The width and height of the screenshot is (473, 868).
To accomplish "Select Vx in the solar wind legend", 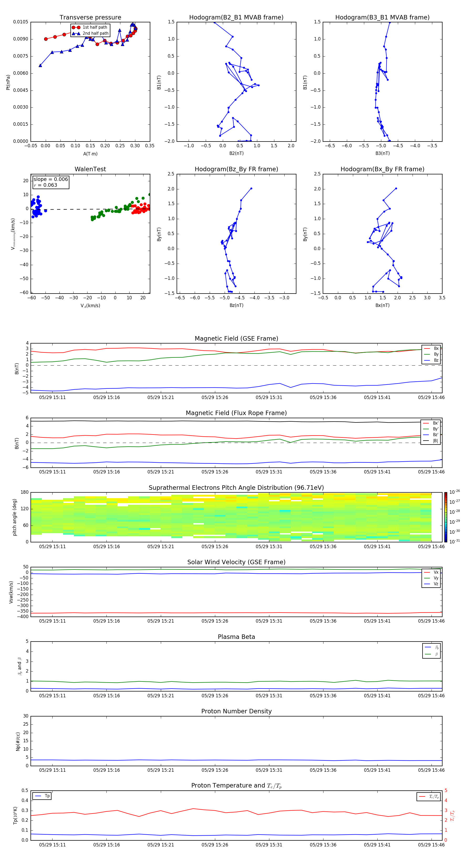I will tap(431, 572).
